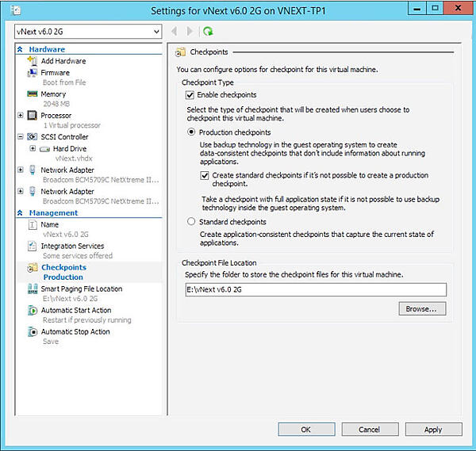Go back with the left arrow navigation icon

pyautogui.click(x=175, y=31)
